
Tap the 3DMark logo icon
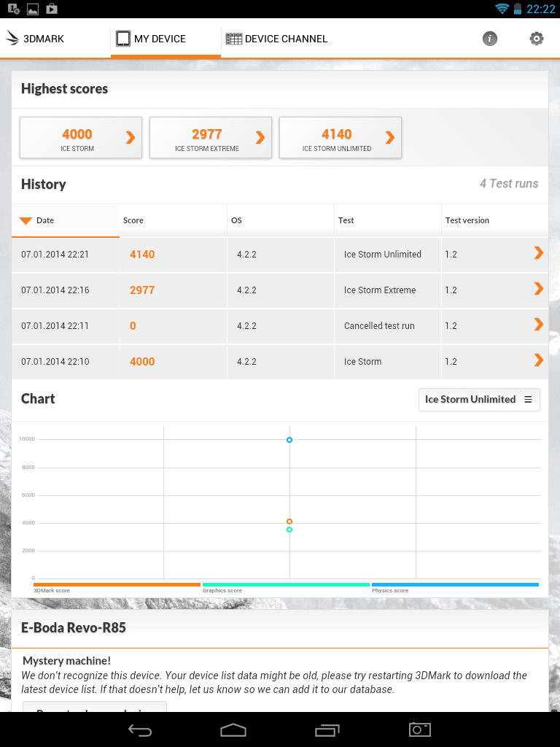pyautogui.click(x=12, y=38)
